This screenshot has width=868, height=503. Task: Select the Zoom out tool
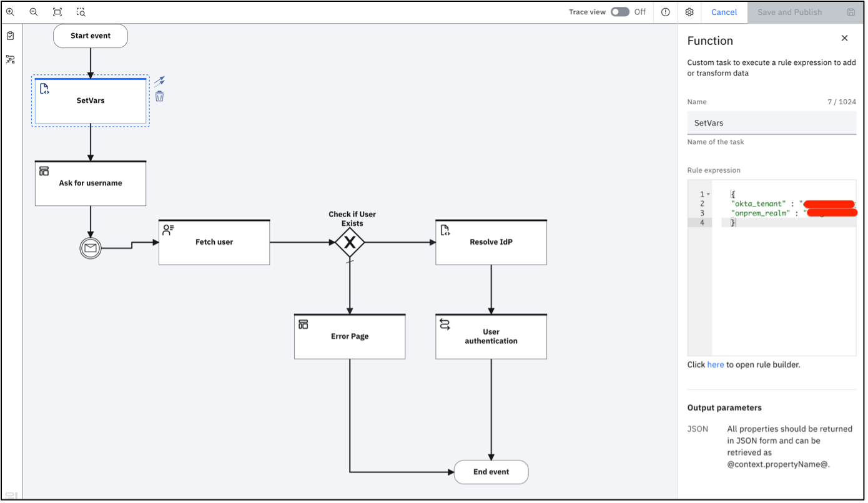(x=34, y=11)
